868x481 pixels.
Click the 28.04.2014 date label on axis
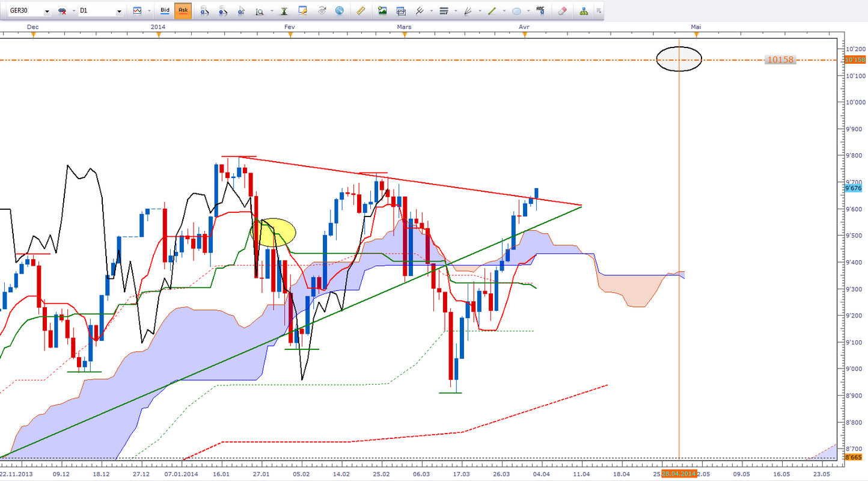pyautogui.click(x=679, y=474)
